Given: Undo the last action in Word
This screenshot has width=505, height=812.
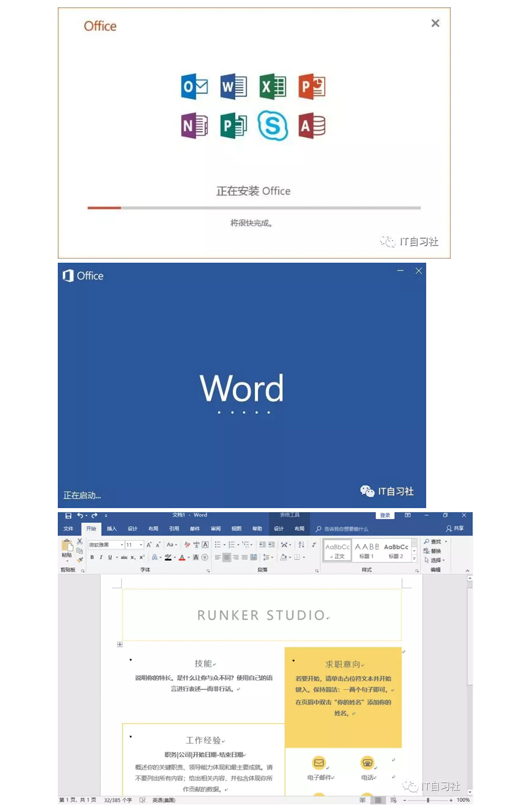Looking at the screenshot, I should pyautogui.click(x=80, y=516).
